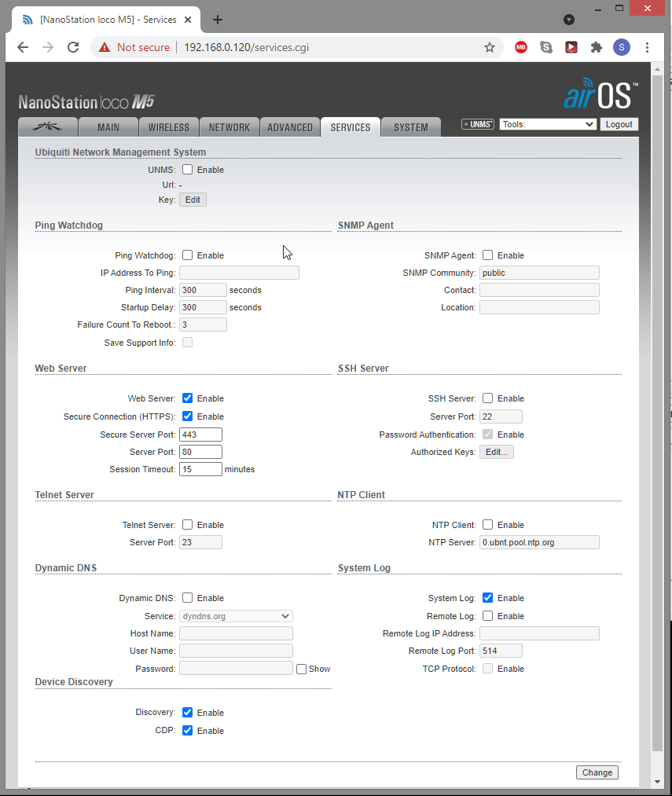The image size is (672, 796).
Task: Click the Remote Log Port field
Action: coord(501,651)
